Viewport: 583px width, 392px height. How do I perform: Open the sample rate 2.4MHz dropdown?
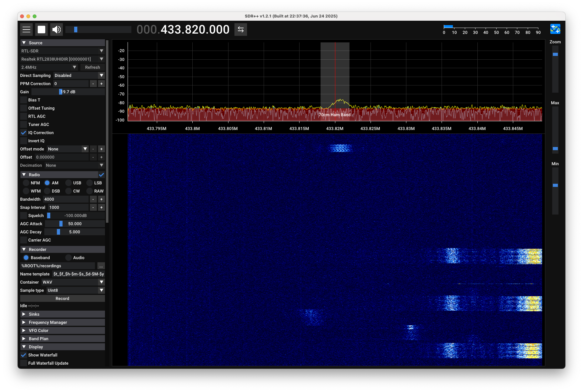49,67
